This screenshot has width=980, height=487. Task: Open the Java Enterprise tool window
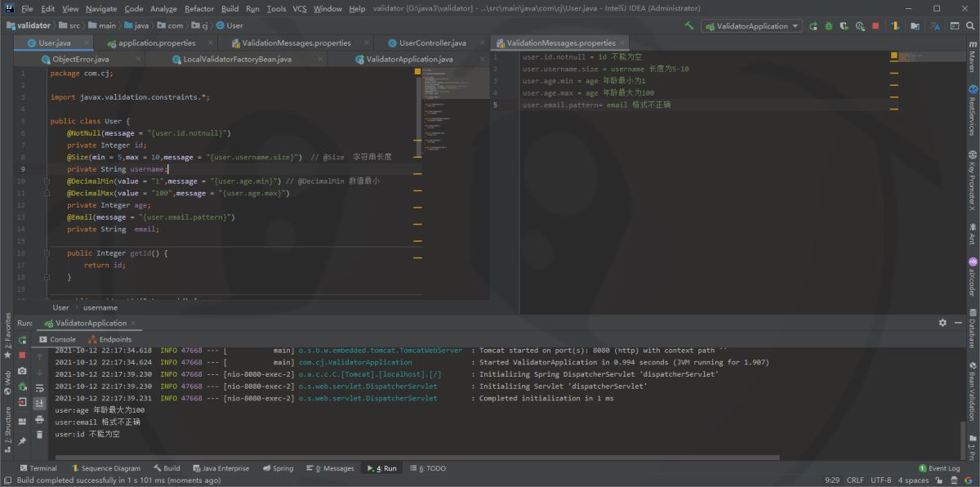(221, 468)
